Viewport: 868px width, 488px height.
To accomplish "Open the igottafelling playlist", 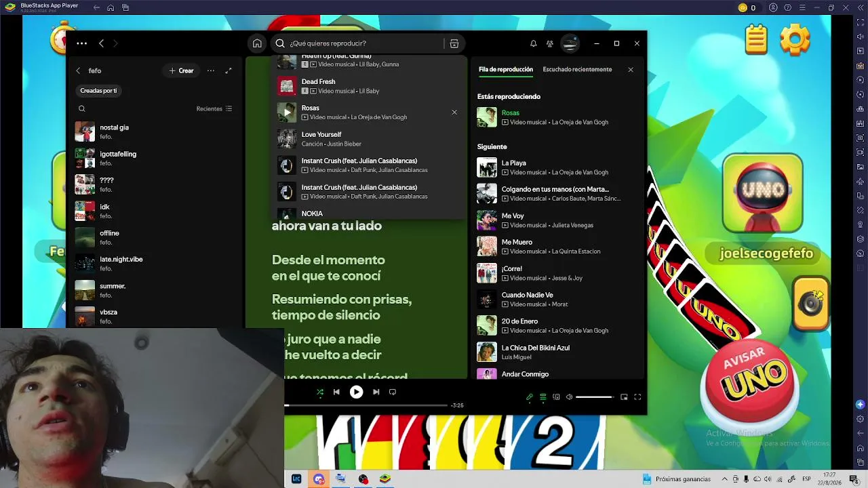I will pos(155,158).
